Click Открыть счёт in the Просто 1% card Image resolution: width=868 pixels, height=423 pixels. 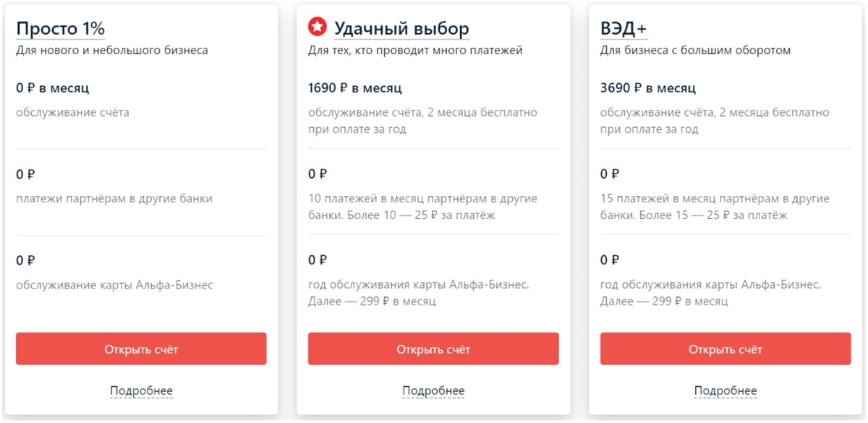(141, 349)
